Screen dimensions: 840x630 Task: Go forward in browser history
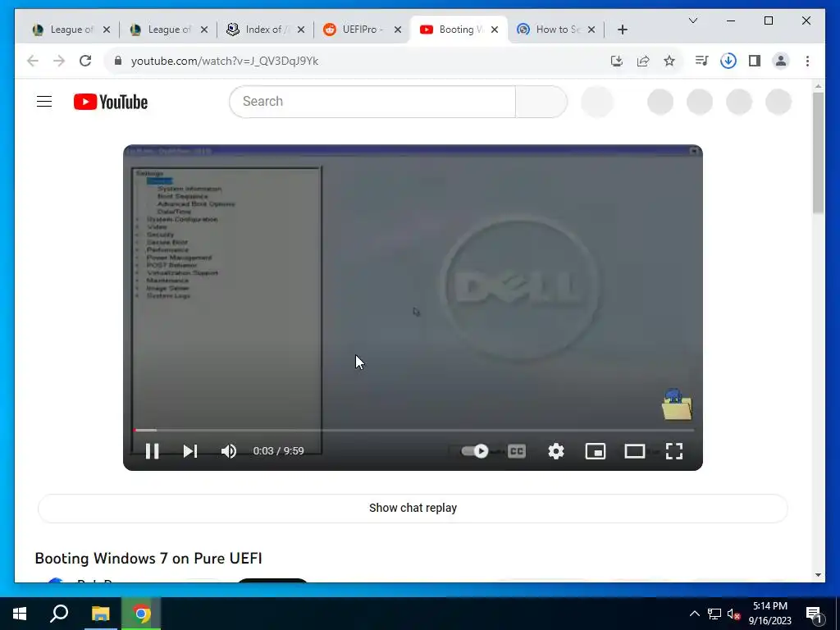(59, 61)
